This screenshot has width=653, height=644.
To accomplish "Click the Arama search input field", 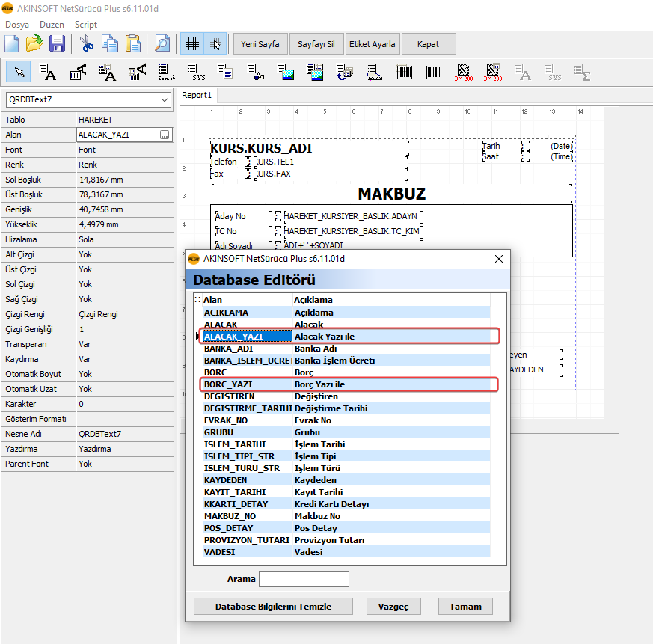I will coord(304,579).
